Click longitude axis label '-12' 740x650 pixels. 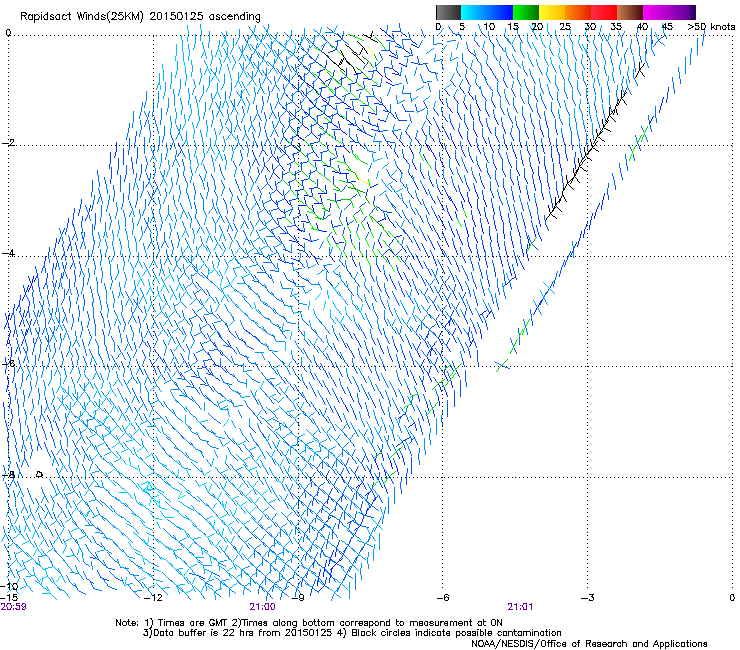pos(153,598)
